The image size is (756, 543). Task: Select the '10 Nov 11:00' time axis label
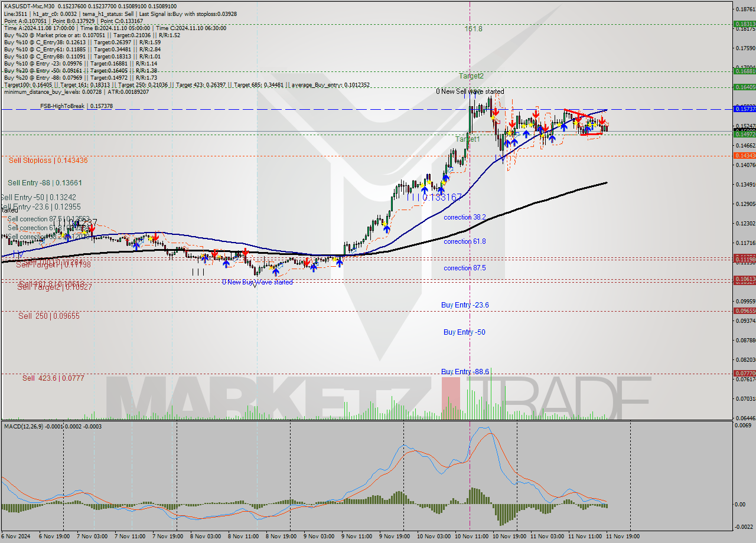pos(471,537)
